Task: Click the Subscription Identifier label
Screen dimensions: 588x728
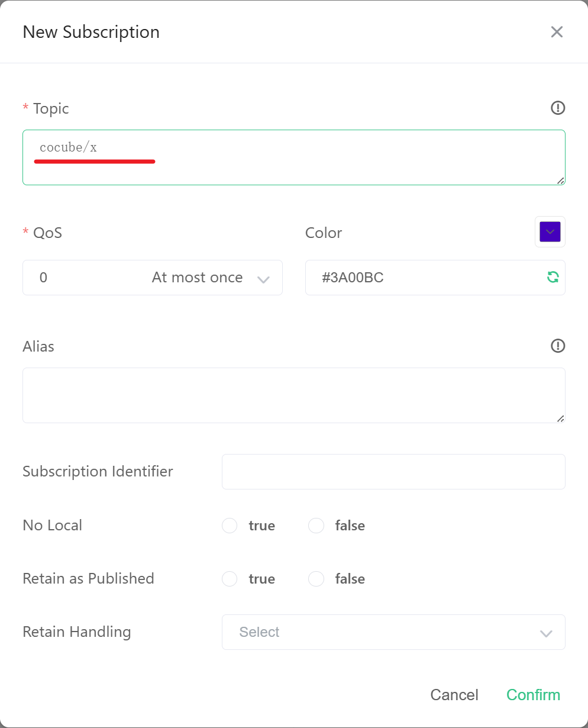Action: tap(98, 472)
